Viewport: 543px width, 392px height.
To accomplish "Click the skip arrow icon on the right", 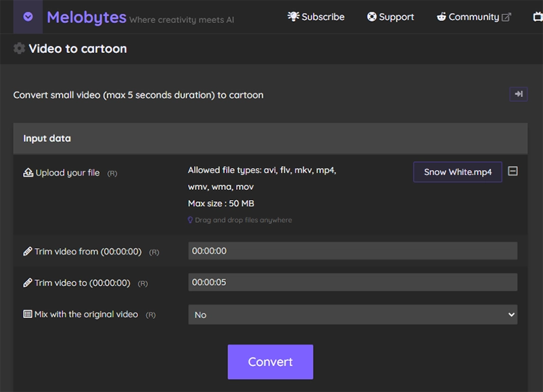I will coord(519,93).
